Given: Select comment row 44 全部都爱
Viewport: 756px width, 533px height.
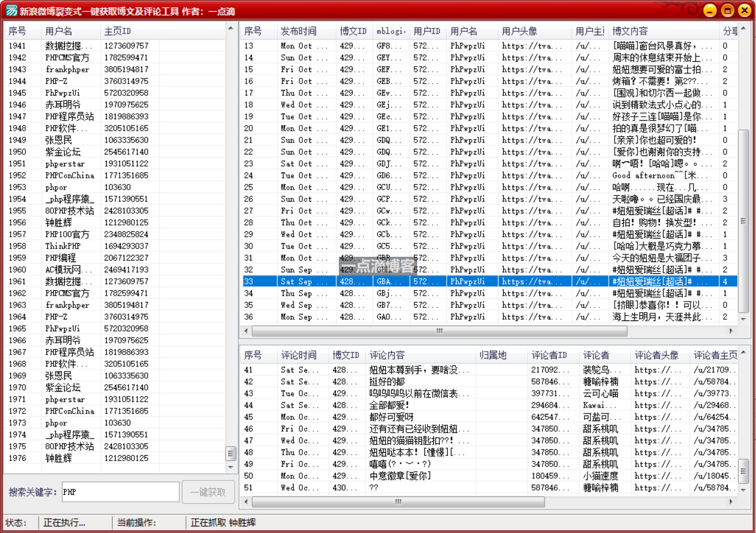Looking at the screenshot, I should pyautogui.click(x=489, y=405).
